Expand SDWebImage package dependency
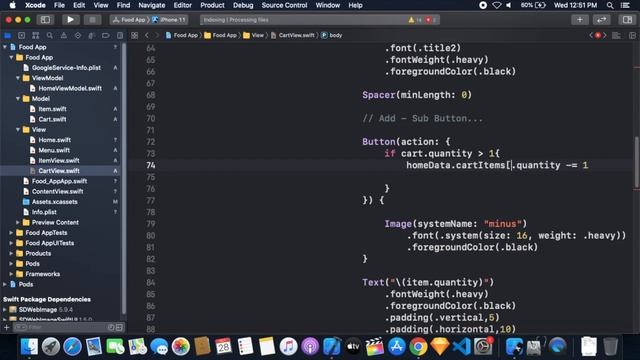 pos(5,309)
